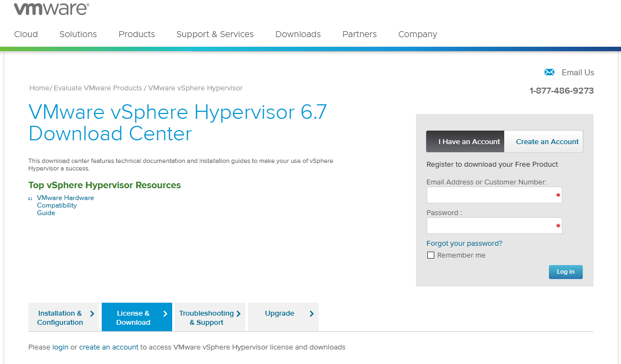This screenshot has height=364, width=621.
Task: Click the create an account link
Action: click(109, 347)
